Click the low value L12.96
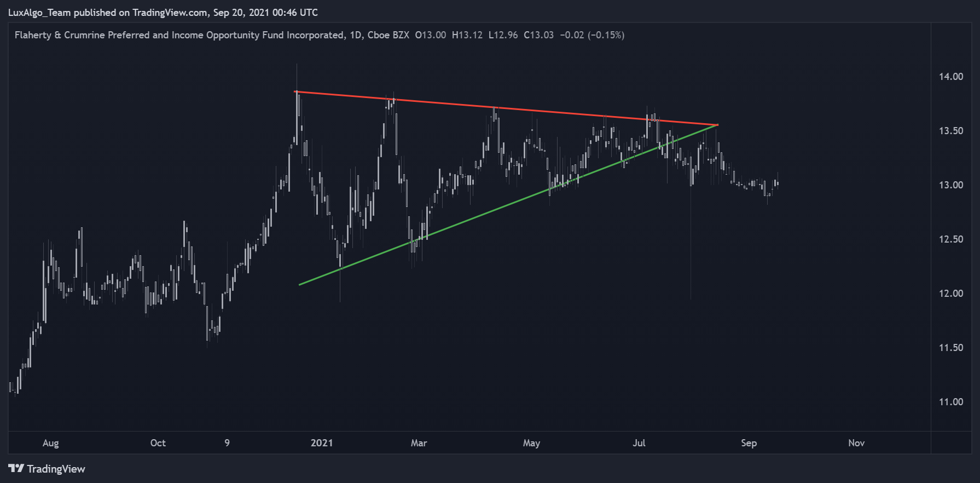 tap(503, 35)
